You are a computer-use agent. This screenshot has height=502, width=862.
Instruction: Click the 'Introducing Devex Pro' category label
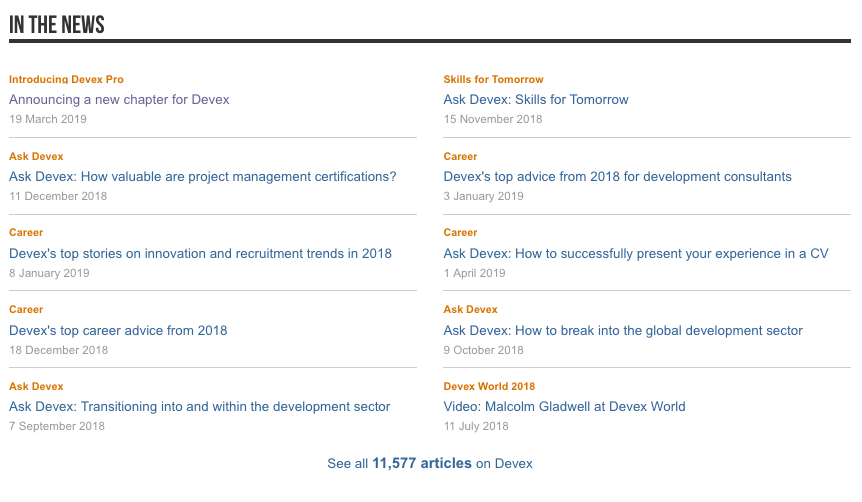pyautogui.click(x=66, y=79)
